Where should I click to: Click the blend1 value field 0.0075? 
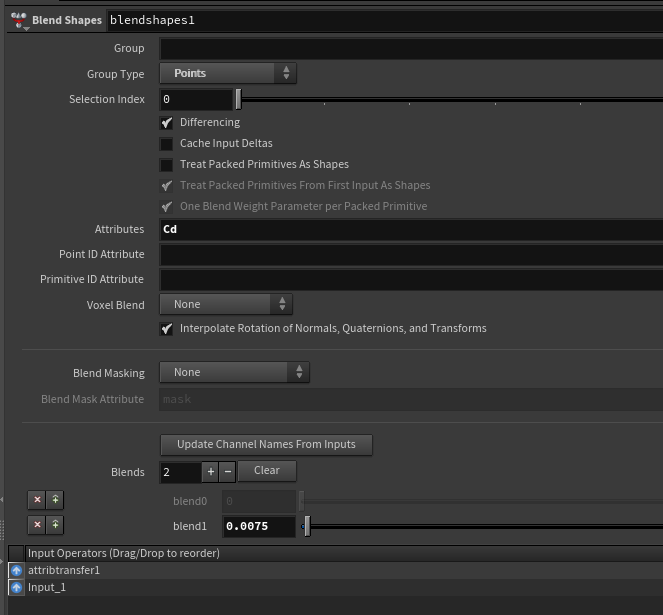[259, 527]
